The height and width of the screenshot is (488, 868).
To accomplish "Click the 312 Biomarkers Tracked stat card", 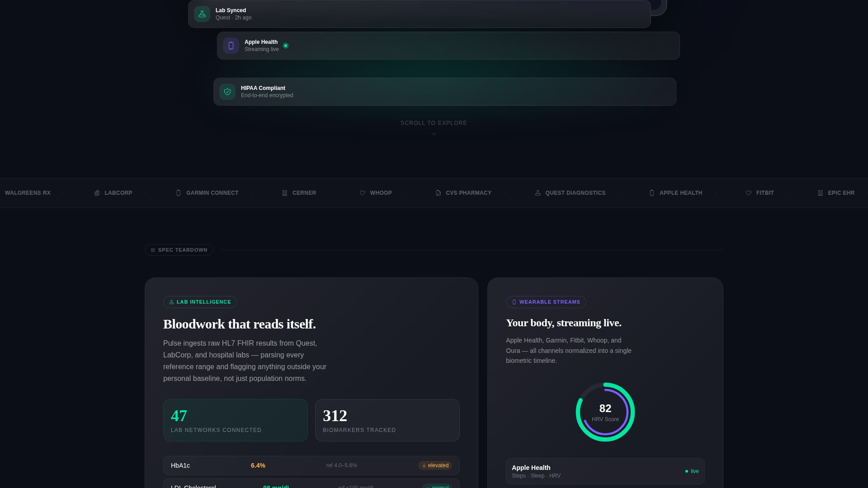I will (x=387, y=420).
